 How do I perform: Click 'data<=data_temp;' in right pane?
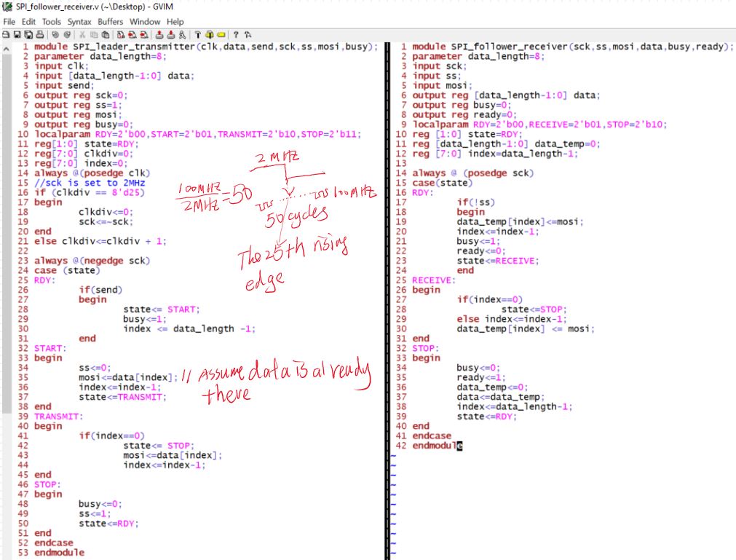(x=501, y=397)
